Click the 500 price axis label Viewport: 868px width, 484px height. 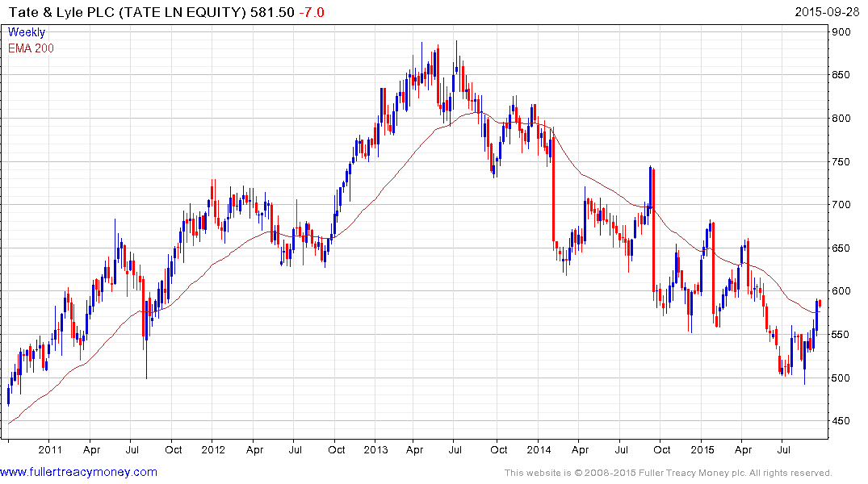point(841,378)
